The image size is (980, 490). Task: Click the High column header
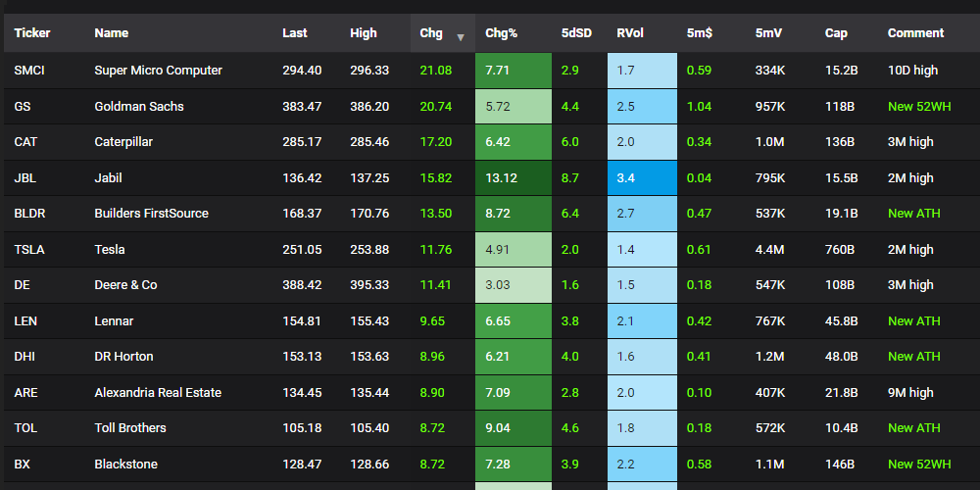[363, 33]
